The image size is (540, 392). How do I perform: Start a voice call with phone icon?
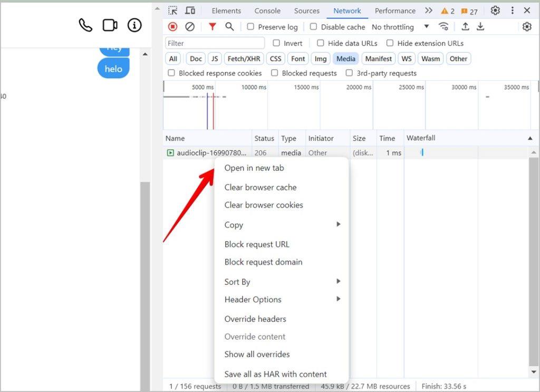(85, 25)
